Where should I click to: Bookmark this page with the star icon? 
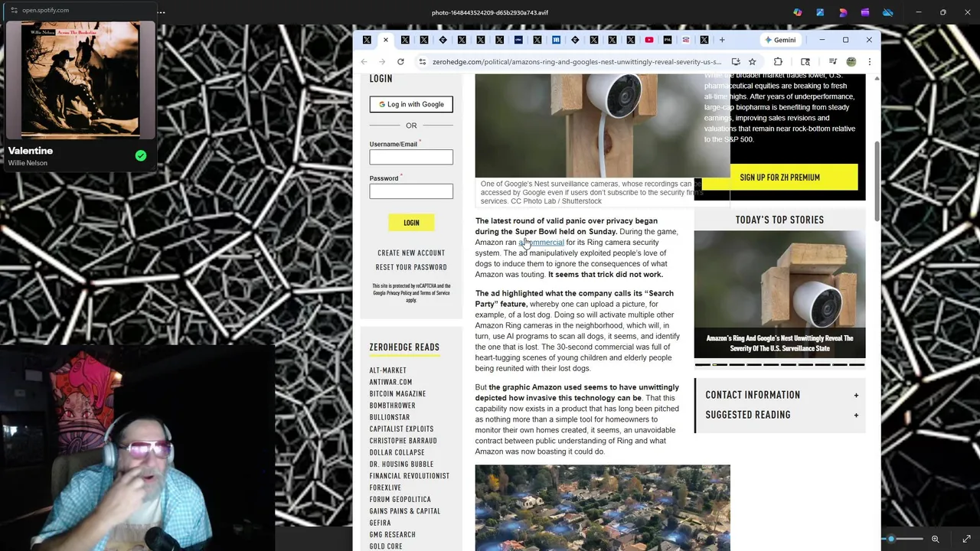pos(753,62)
